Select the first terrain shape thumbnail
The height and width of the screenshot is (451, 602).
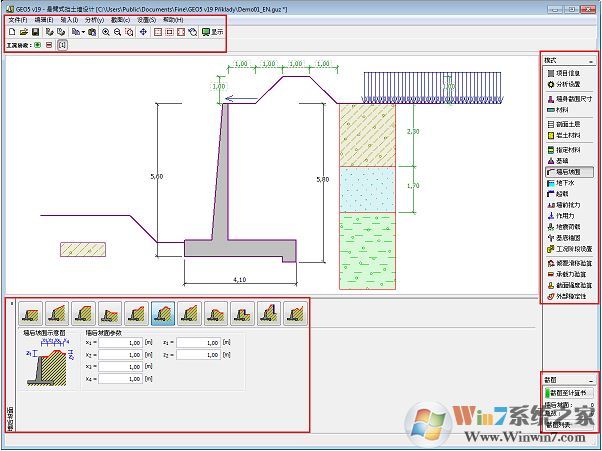(x=31, y=313)
